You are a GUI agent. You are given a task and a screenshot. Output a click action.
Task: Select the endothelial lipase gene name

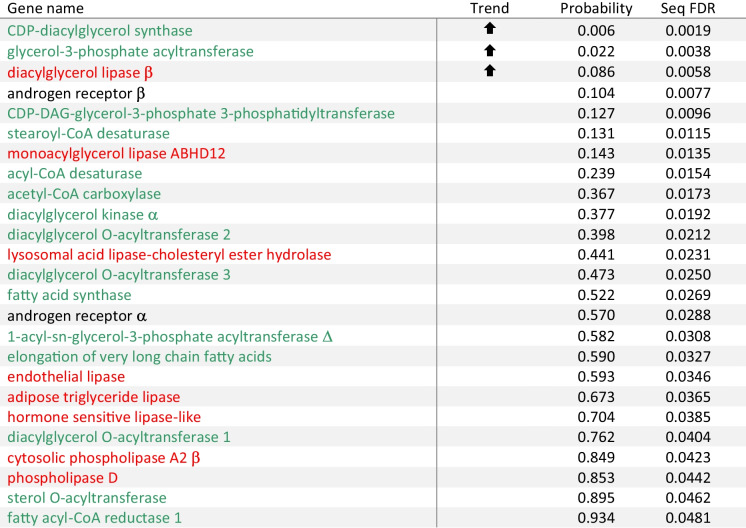pos(66,377)
